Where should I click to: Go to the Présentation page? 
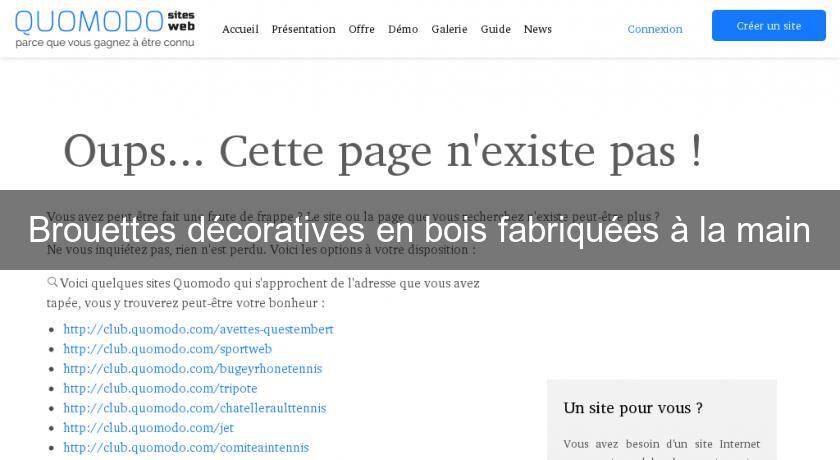click(x=303, y=29)
